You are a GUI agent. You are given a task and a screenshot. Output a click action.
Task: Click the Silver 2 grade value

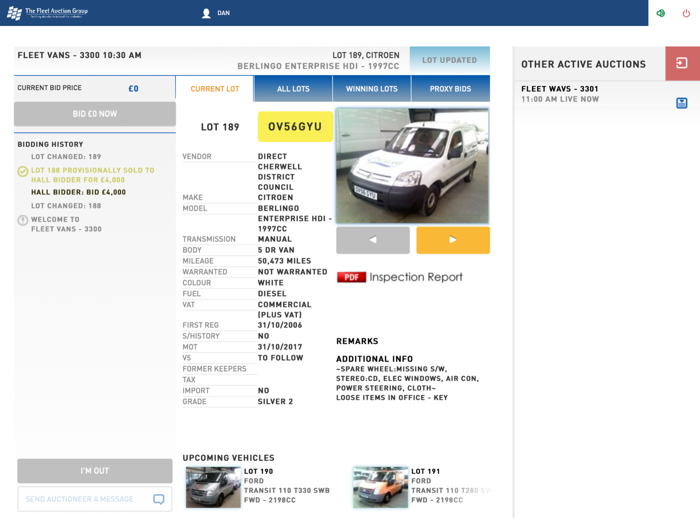pyautogui.click(x=275, y=402)
